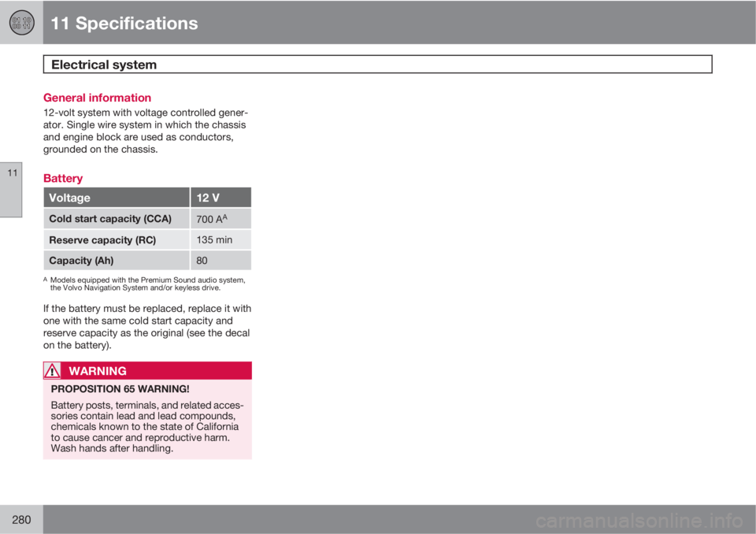Click the "135 min" value cell
Image resolution: width=756 pixels, height=534 pixels.
pyautogui.click(x=220, y=239)
